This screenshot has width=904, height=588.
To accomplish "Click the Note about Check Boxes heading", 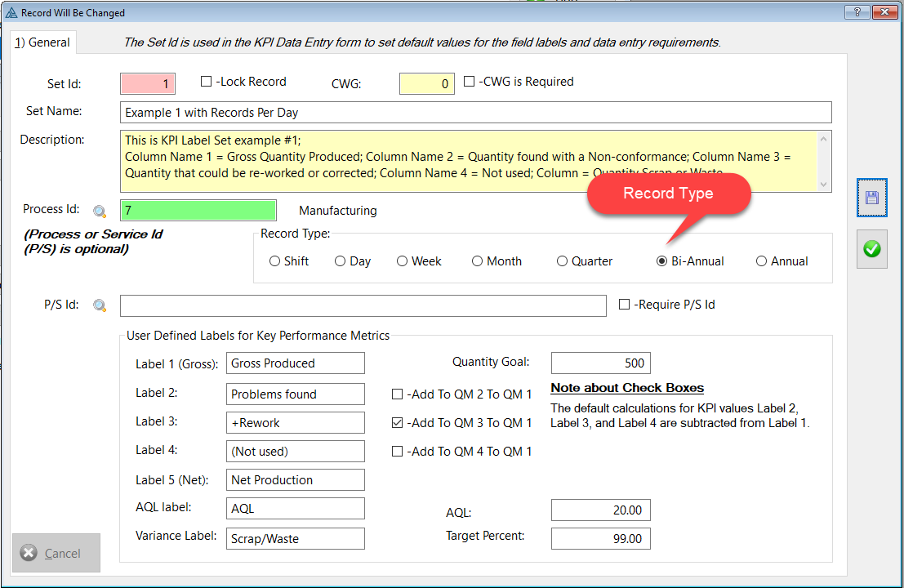I will 627,388.
